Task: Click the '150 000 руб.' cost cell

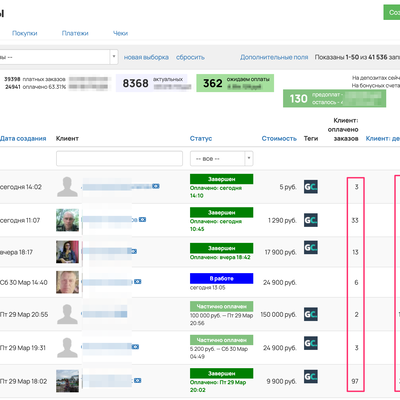Action: point(278,314)
